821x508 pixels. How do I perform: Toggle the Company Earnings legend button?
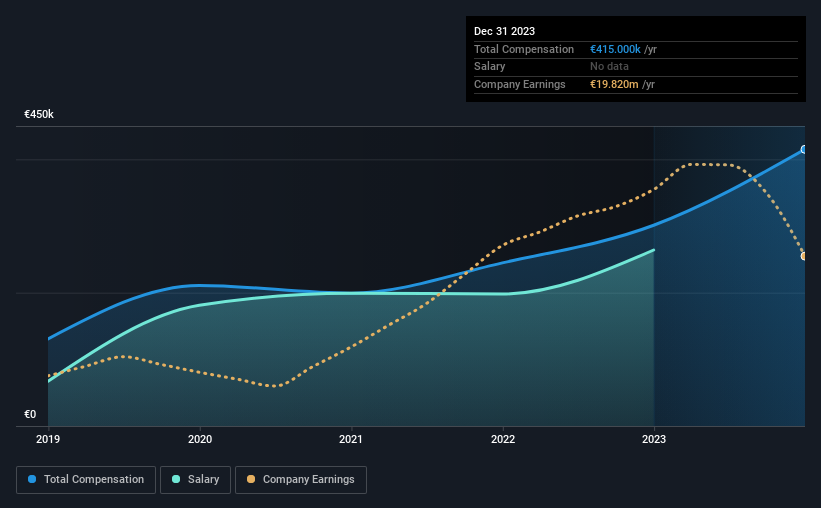point(301,480)
